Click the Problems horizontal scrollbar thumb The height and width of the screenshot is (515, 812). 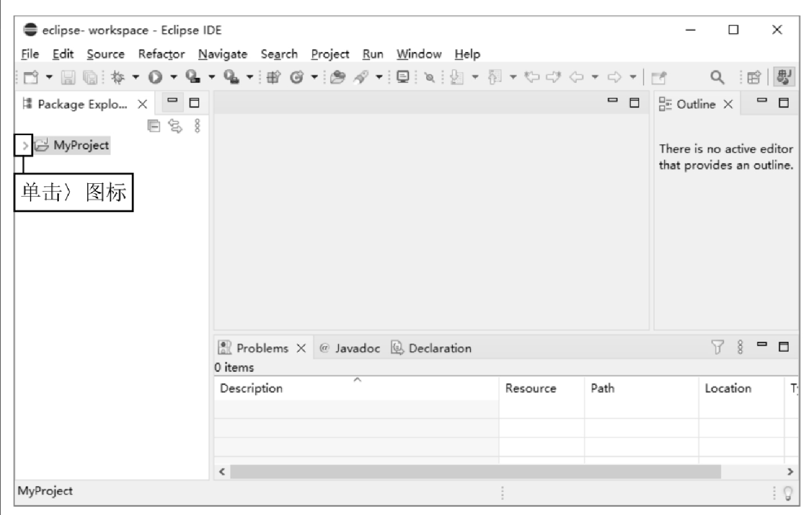pos(475,472)
